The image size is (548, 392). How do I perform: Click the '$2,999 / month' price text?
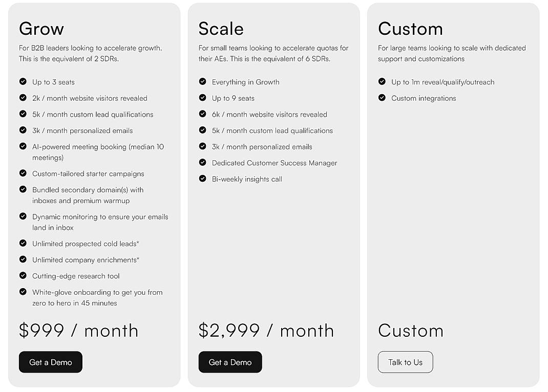(x=266, y=331)
